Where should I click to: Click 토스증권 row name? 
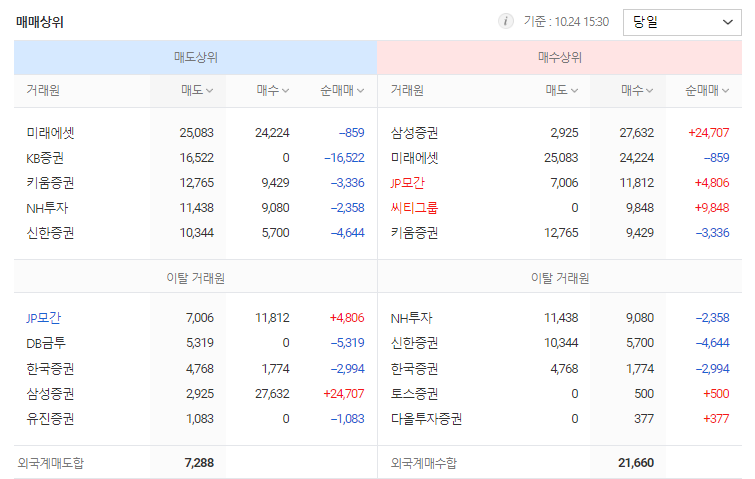click(414, 394)
